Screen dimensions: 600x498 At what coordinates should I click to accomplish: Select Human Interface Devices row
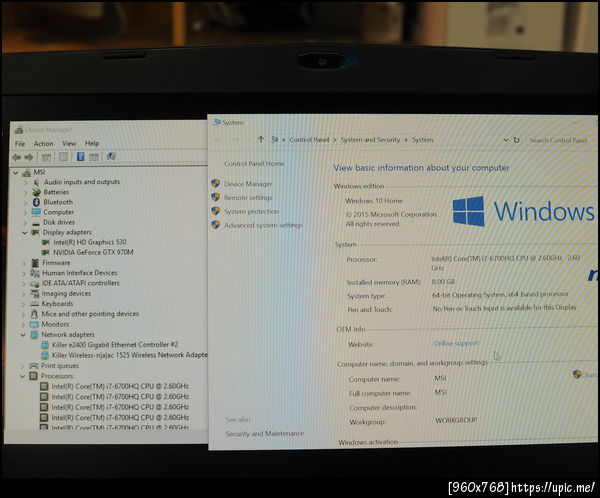(x=80, y=273)
